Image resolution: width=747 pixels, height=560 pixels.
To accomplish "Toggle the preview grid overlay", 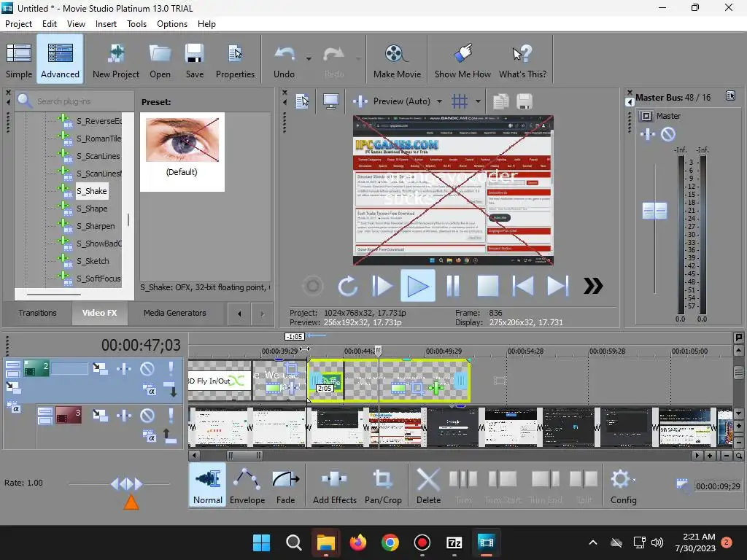I will (x=460, y=101).
